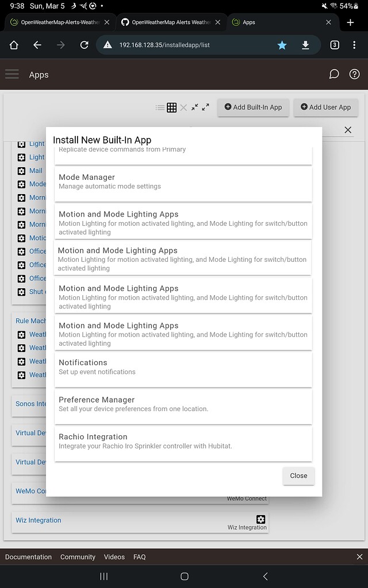Image resolution: width=368 pixels, height=588 pixels.
Task: Click the collapse-all arrows icon in toolbar
Action: [195, 107]
